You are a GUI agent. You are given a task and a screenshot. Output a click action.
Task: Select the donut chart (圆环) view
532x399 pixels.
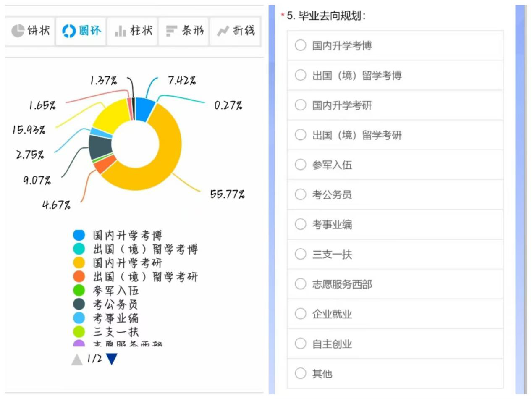pyautogui.click(x=81, y=31)
